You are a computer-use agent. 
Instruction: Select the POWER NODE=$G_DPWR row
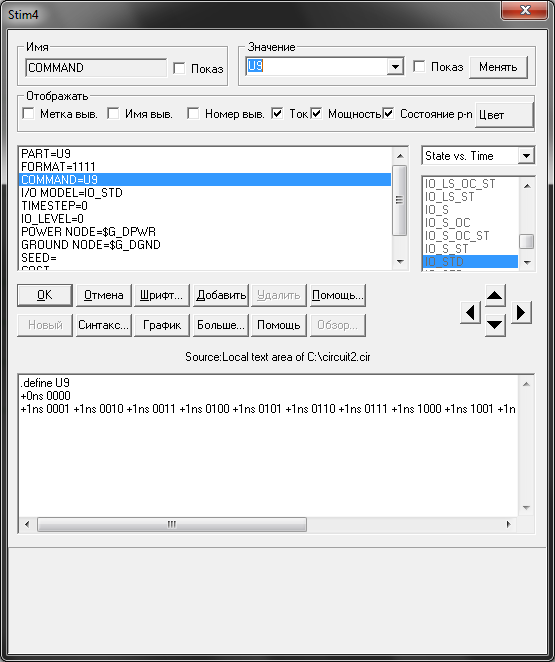point(205,232)
